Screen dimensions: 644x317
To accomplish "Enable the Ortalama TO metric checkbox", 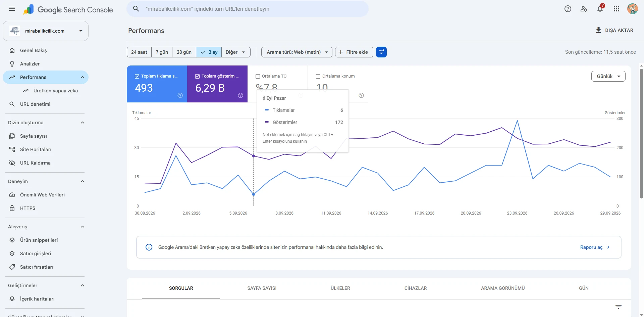I will (x=258, y=76).
